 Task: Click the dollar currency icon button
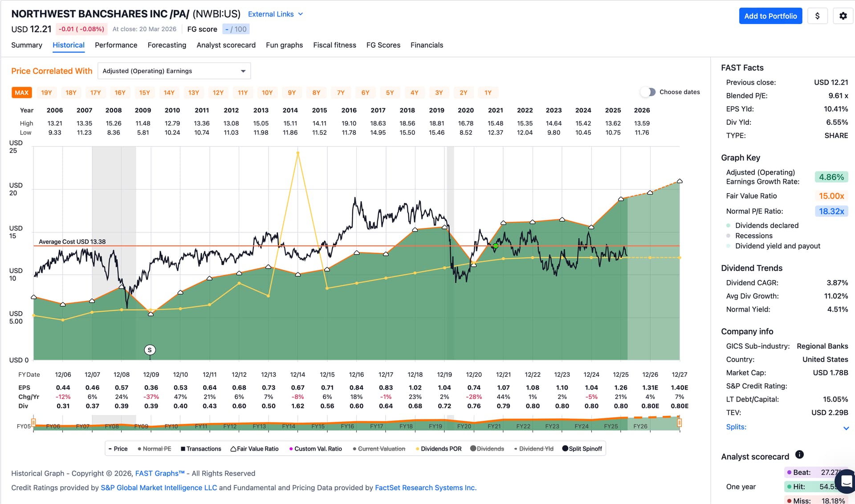817,16
